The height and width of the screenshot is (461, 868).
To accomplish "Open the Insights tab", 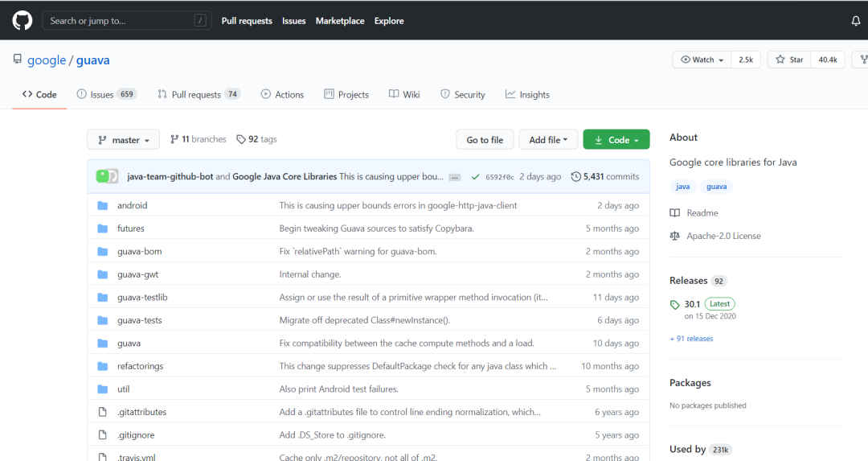I will 527,95.
